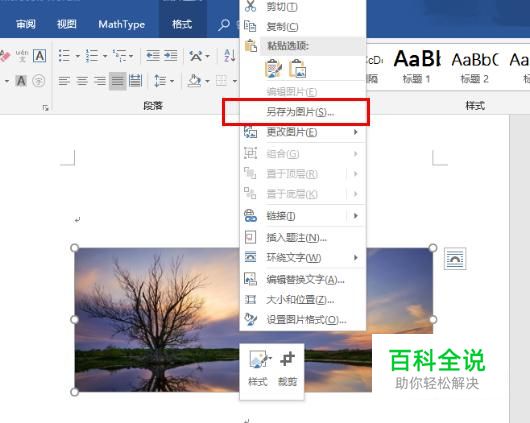The width and height of the screenshot is (530, 423).
Task: Click the borders icon
Action: pyautogui.click(x=222, y=81)
